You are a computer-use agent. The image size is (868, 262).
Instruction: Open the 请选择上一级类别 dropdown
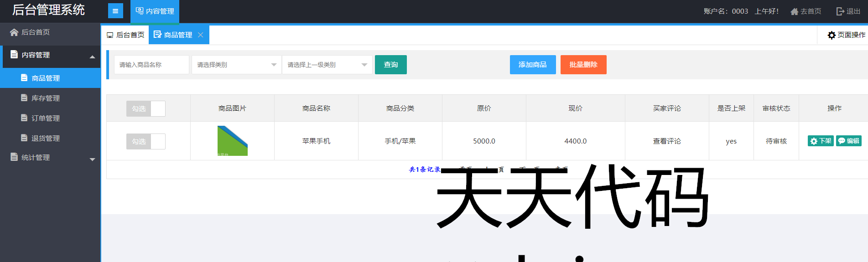[x=327, y=65]
